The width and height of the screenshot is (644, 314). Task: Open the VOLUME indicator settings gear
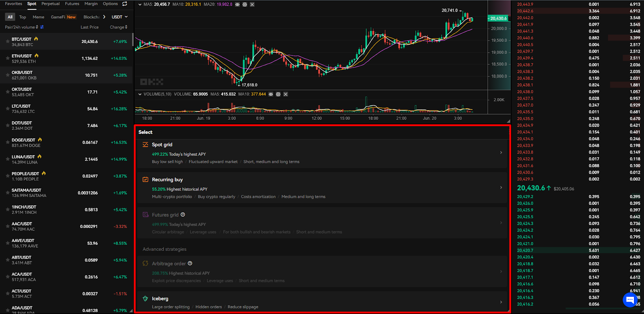[278, 94]
